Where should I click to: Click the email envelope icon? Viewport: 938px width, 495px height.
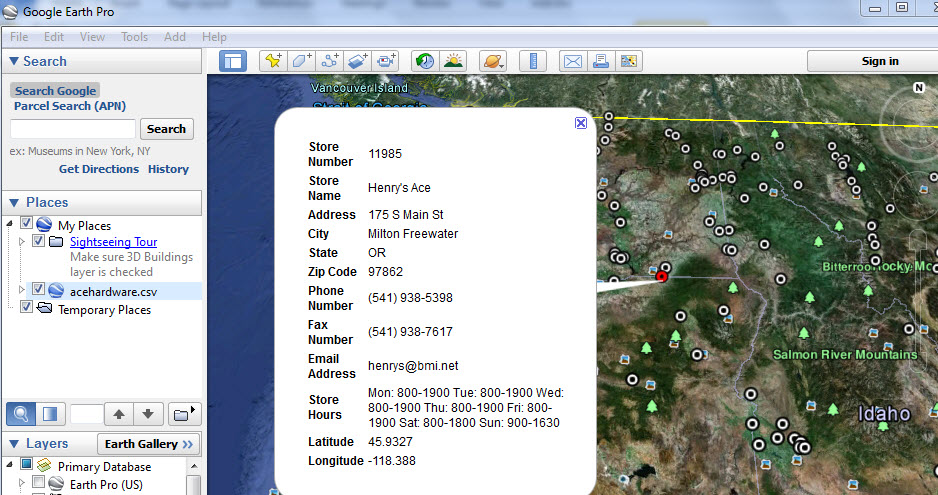[572, 61]
